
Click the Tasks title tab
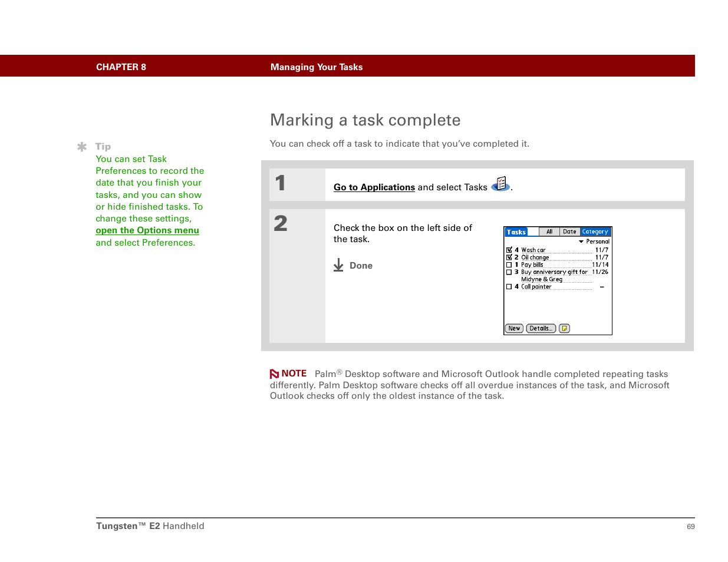(516, 232)
